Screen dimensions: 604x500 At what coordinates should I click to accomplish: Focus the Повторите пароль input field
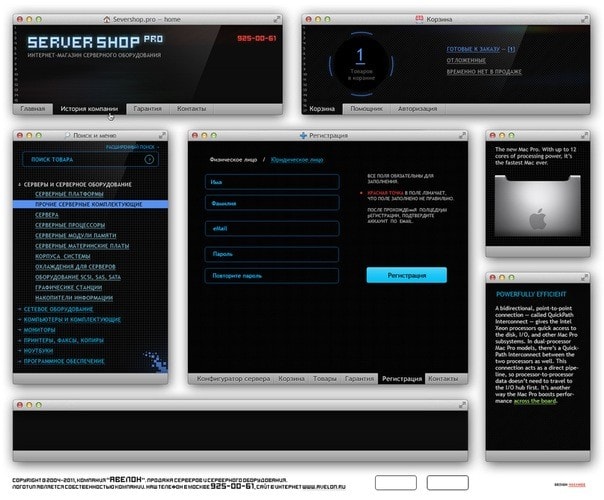[272, 276]
